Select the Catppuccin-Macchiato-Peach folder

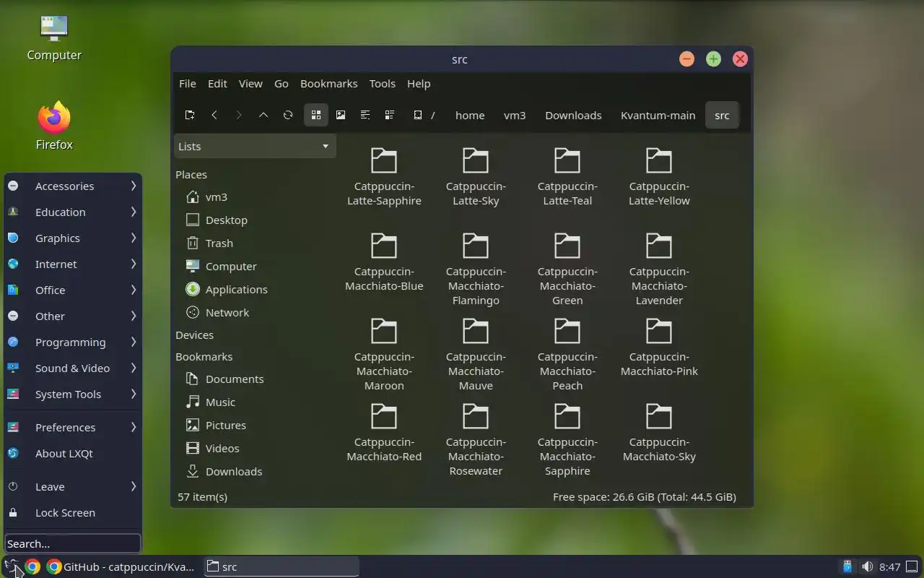(x=567, y=354)
